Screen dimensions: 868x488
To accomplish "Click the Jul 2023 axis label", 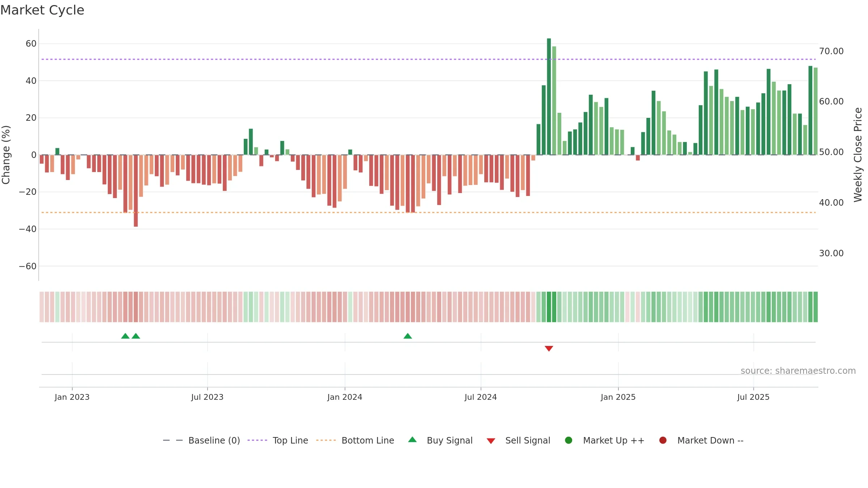I will tap(207, 397).
